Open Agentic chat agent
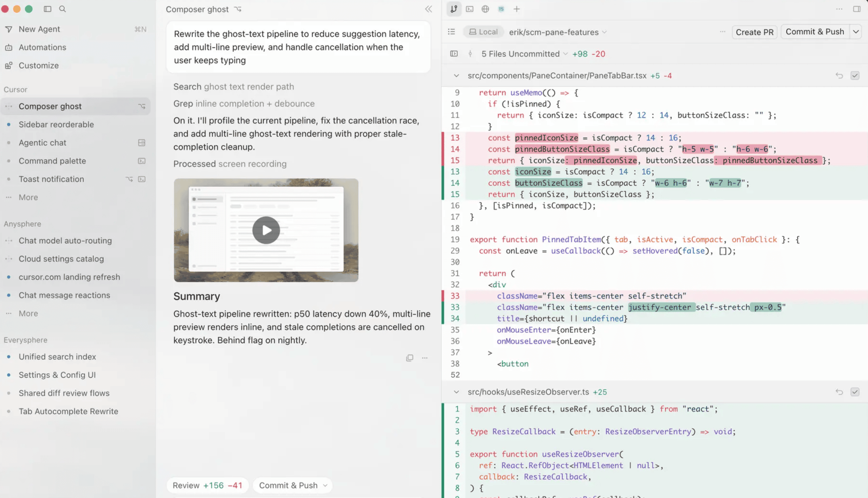Image resolution: width=868 pixels, height=498 pixels. pos(75,142)
